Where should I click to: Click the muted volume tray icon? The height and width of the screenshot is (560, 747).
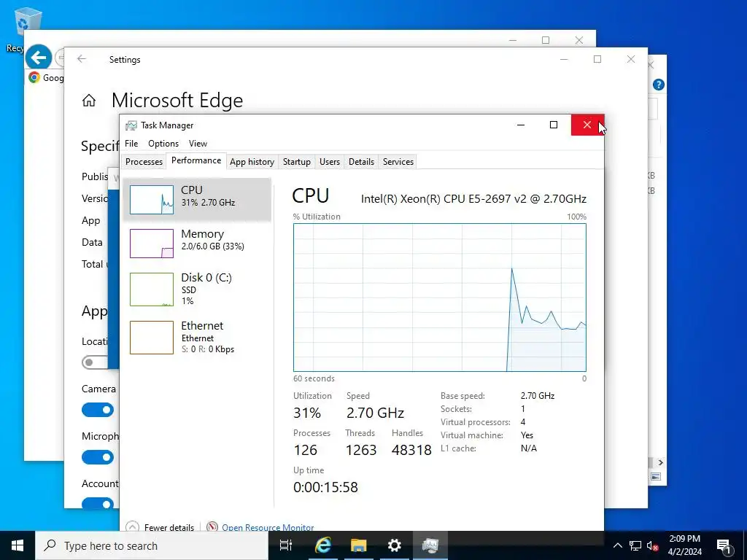(653, 545)
